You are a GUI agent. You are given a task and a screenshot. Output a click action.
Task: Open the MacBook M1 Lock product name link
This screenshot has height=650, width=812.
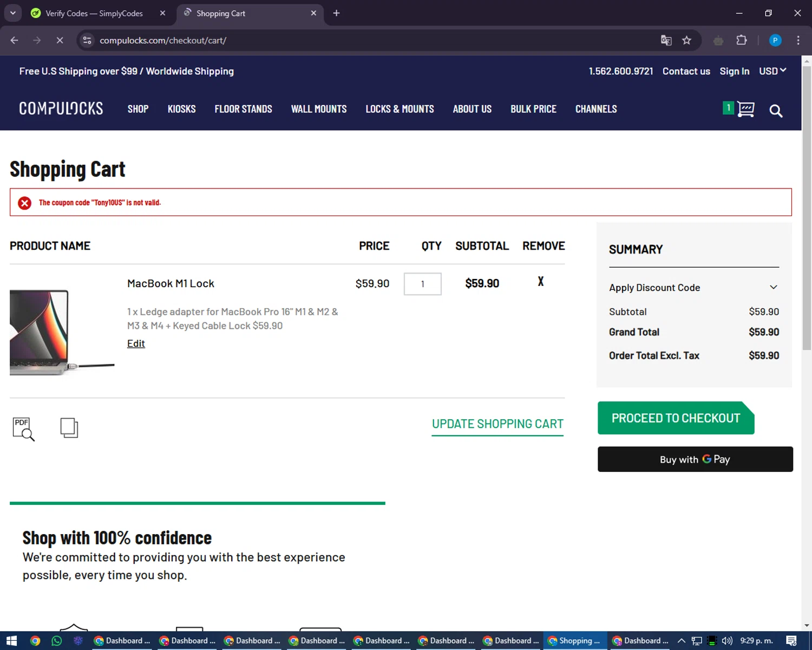[x=171, y=283]
